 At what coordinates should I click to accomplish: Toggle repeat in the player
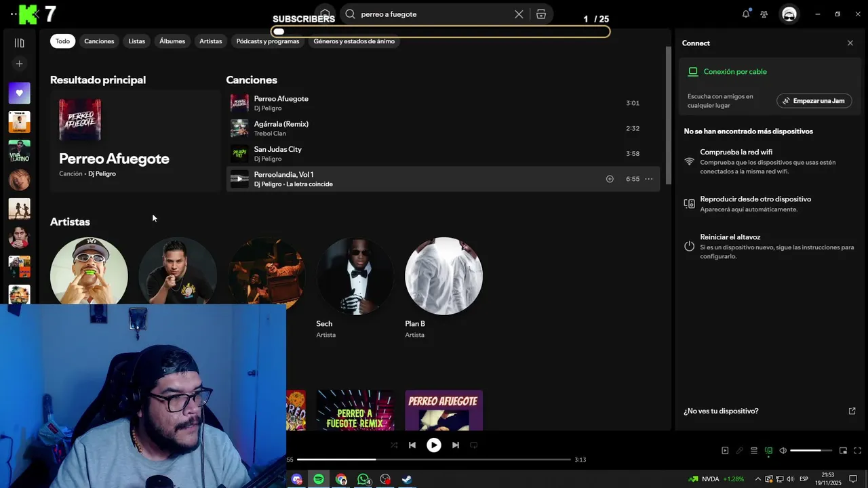coord(474,445)
